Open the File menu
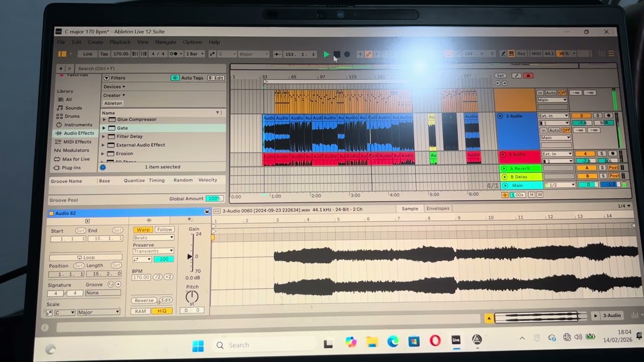644x362 pixels. (61, 42)
